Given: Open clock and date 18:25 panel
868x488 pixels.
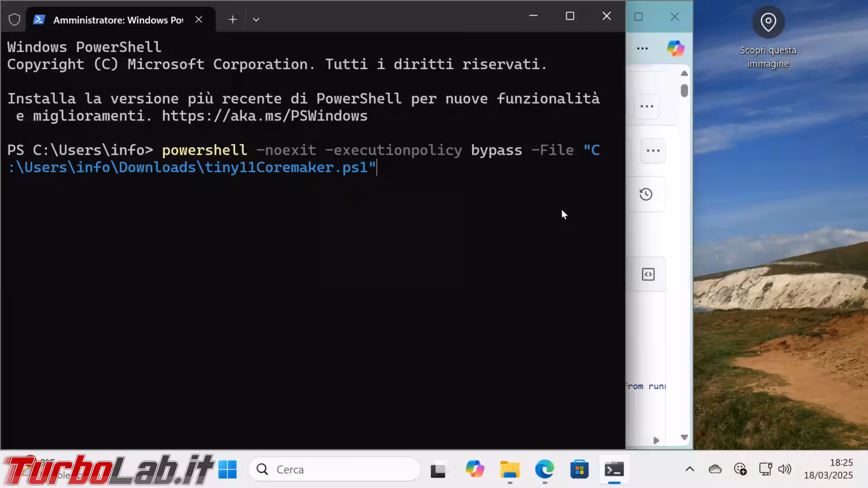Looking at the screenshot, I should [x=828, y=469].
